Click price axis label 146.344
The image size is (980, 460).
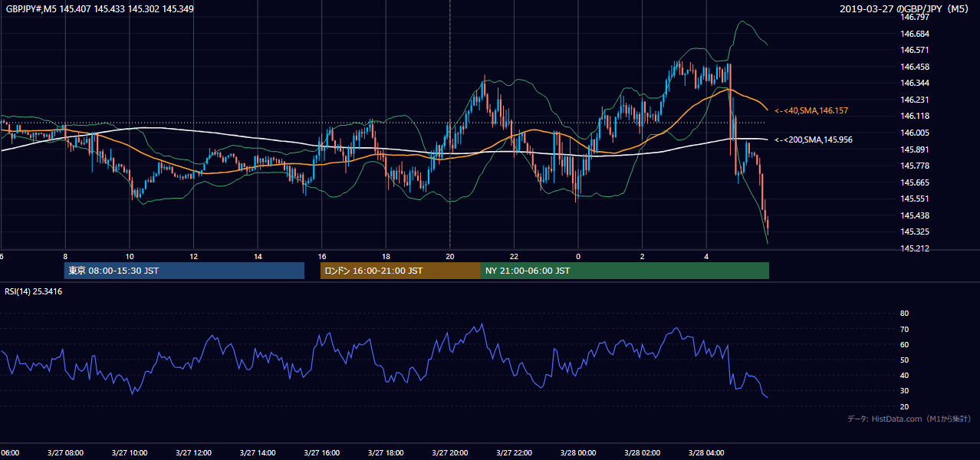pyautogui.click(x=915, y=83)
